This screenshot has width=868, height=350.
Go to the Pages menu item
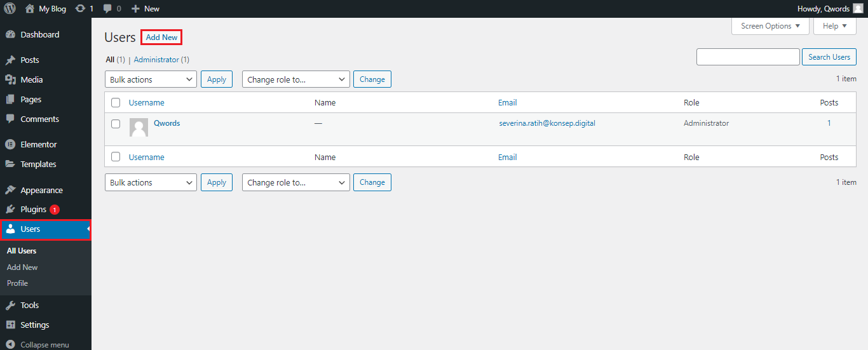pyautogui.click(x=46, y=100)
